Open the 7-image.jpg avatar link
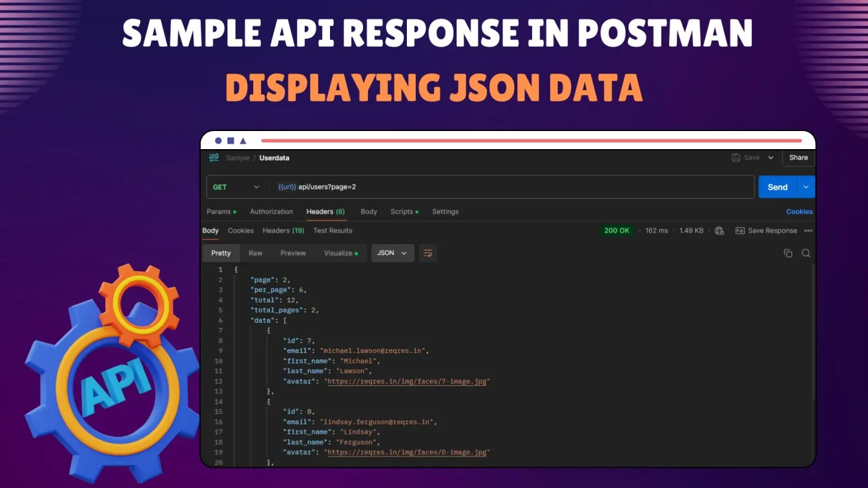Viewport: 868px width, 488px height. click(x=408, y=381)
